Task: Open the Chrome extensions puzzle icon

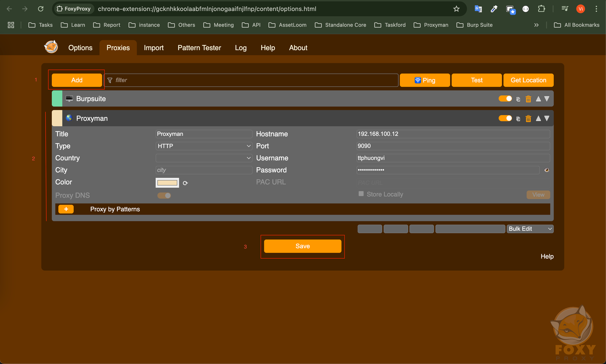Action: pyautogui.click(x=541, y=9)
